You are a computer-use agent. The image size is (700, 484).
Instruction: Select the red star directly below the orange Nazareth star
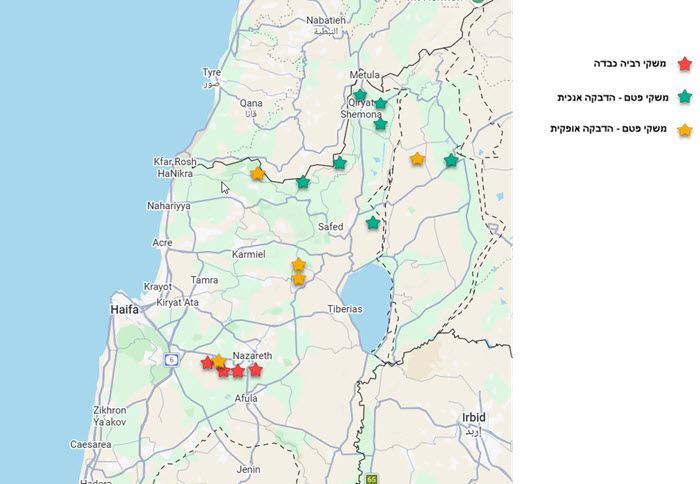(223, 371)
